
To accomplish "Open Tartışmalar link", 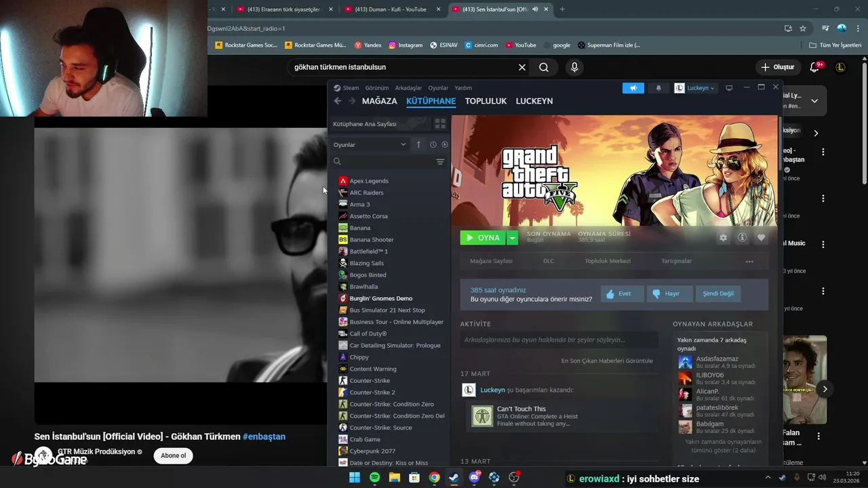I will coord(676,261).
